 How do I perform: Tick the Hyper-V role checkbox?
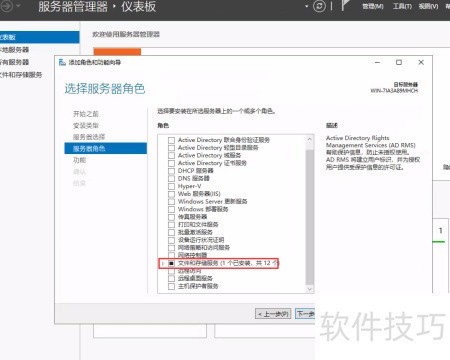point(171,186)
